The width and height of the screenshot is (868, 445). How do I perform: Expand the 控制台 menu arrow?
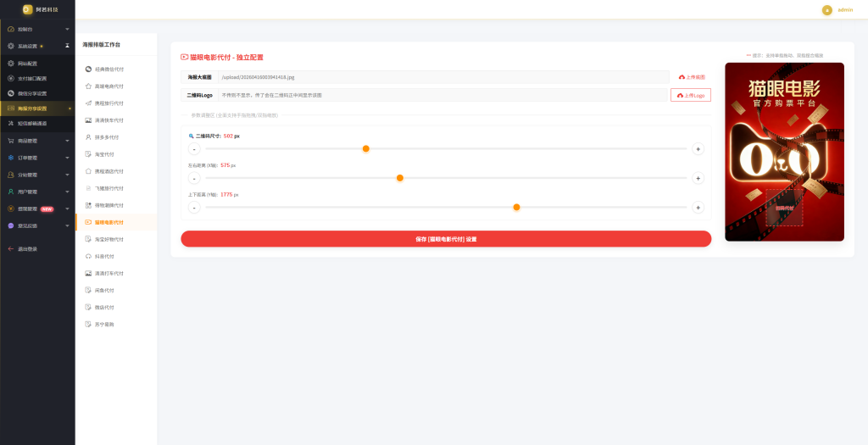(x=67, y=29)
